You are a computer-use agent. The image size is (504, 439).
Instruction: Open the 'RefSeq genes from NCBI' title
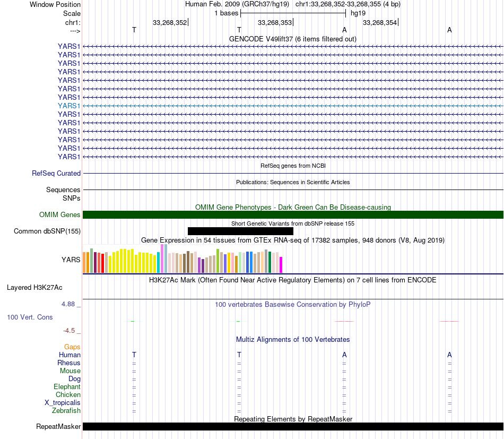tap(293, 166)
